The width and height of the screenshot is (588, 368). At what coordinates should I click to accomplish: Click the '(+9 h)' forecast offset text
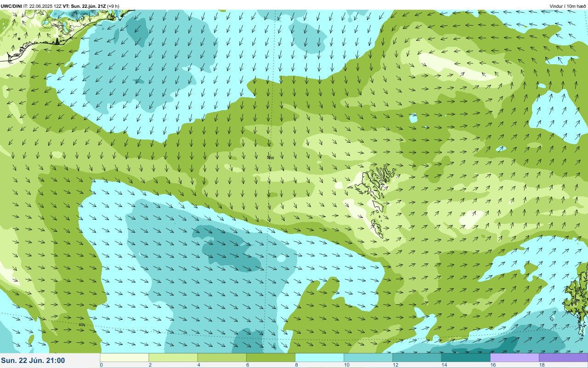(112, 6)
